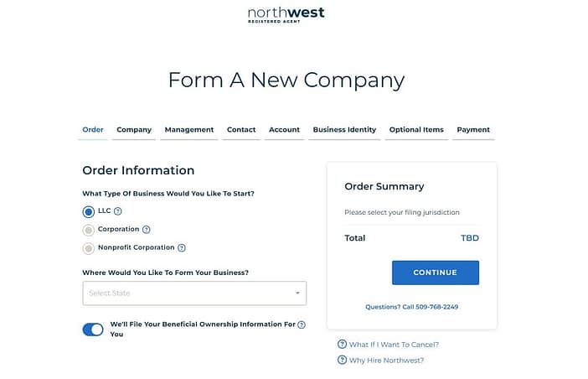This screenshot has height=379, width=588.
Task: Toggle the Beneficial Ownership filing switch
Action: (93, 330)
